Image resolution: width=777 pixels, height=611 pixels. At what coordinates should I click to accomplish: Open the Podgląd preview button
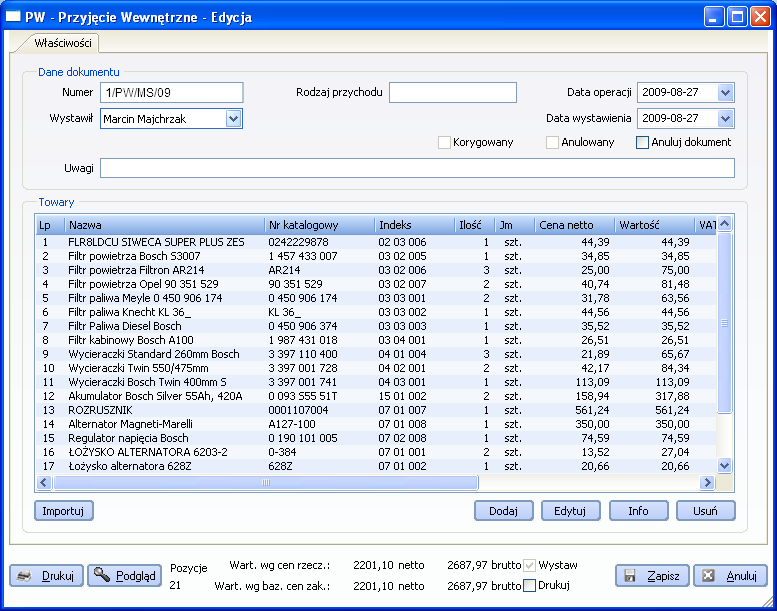point(124,576)
